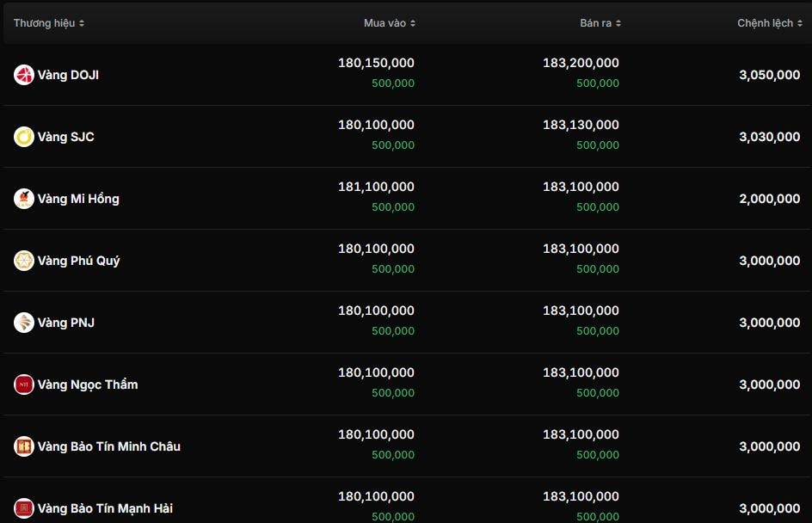Click the Vàng Phú Quý brand logo icon
This screenshot has height=523, width=812.
point(23,261)
